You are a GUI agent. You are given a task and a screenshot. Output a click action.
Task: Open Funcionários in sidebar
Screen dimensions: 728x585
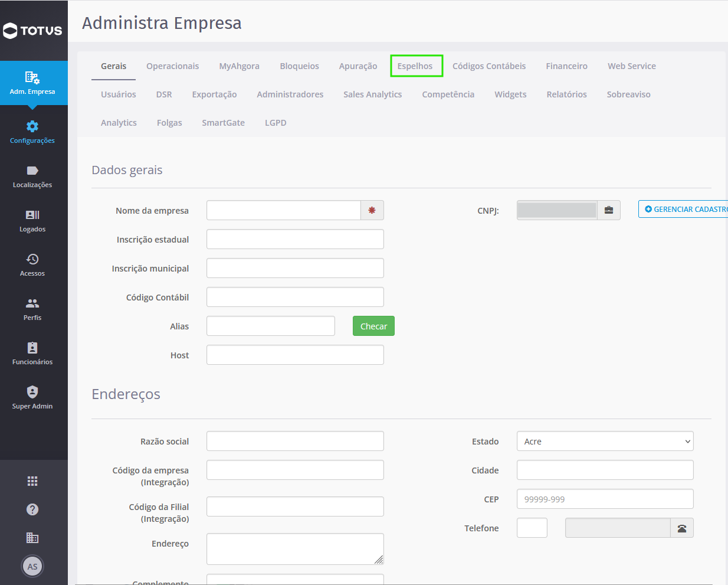pos(32,354)
